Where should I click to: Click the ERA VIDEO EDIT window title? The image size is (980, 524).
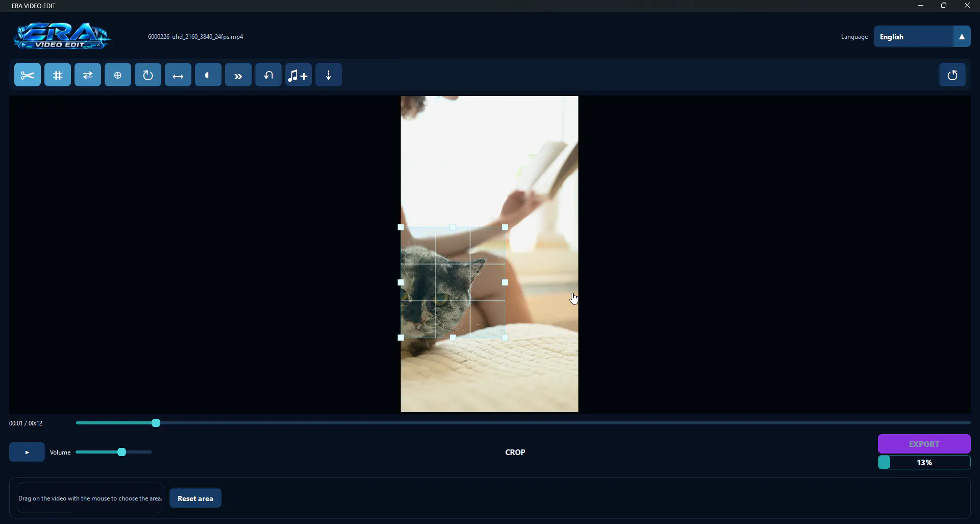pos(34,6)
